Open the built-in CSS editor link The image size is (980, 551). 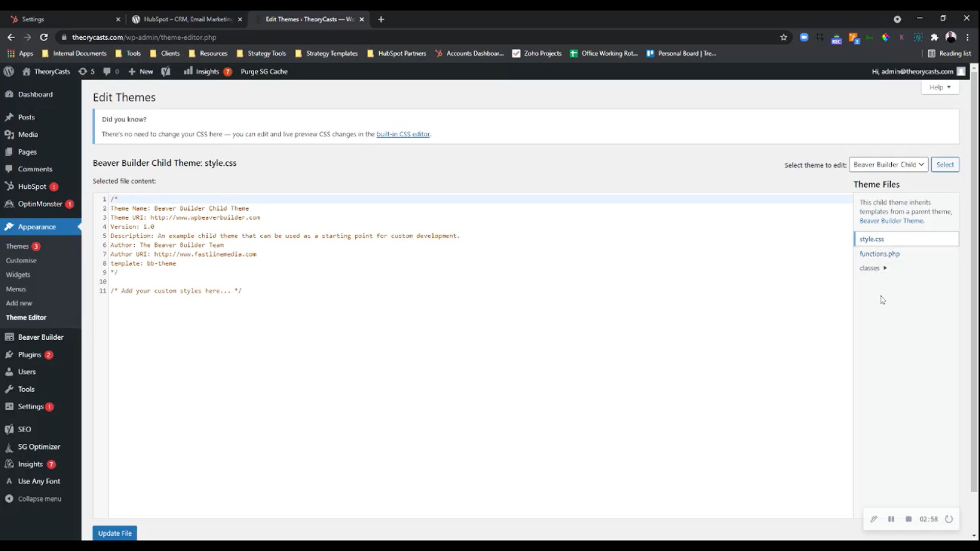tap(403, 134)
